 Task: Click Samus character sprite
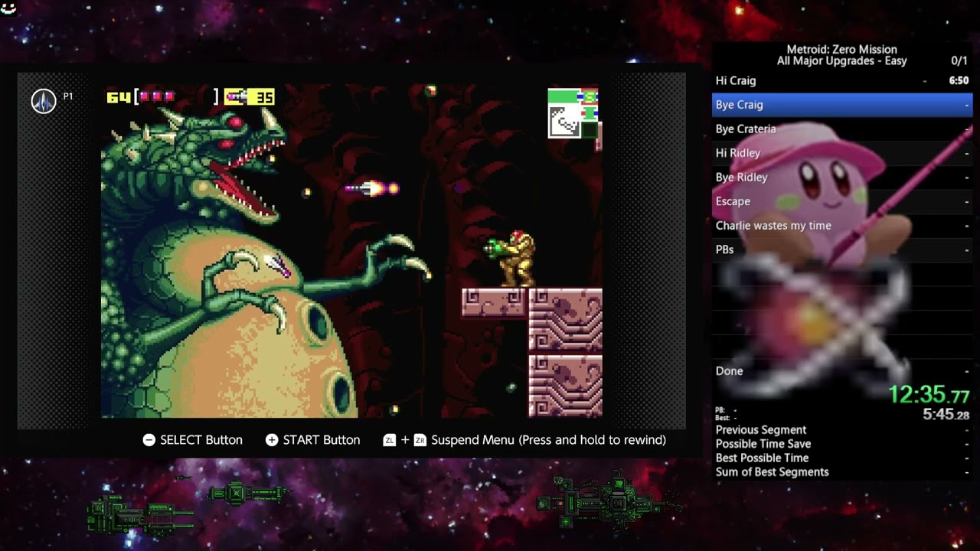[511, 259]
